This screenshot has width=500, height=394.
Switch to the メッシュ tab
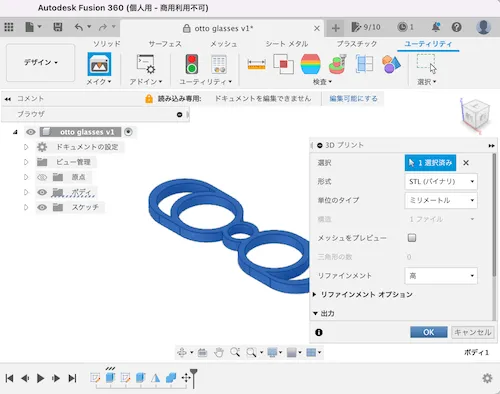coord(223,44)
